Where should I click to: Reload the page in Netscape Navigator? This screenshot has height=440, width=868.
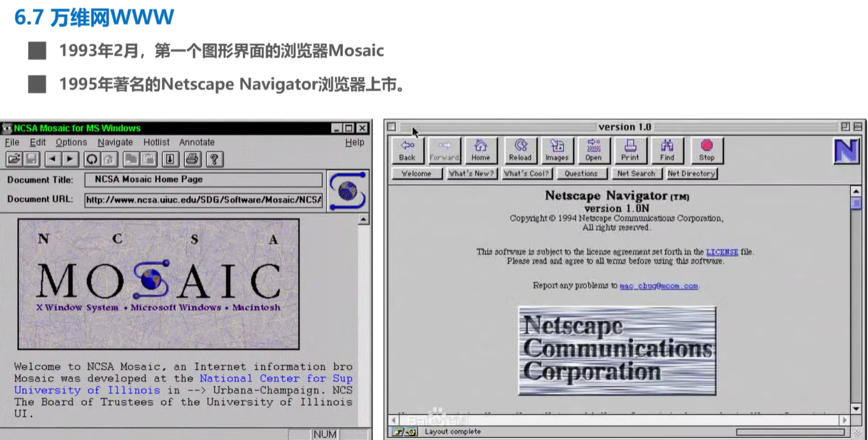coord(520,151)
